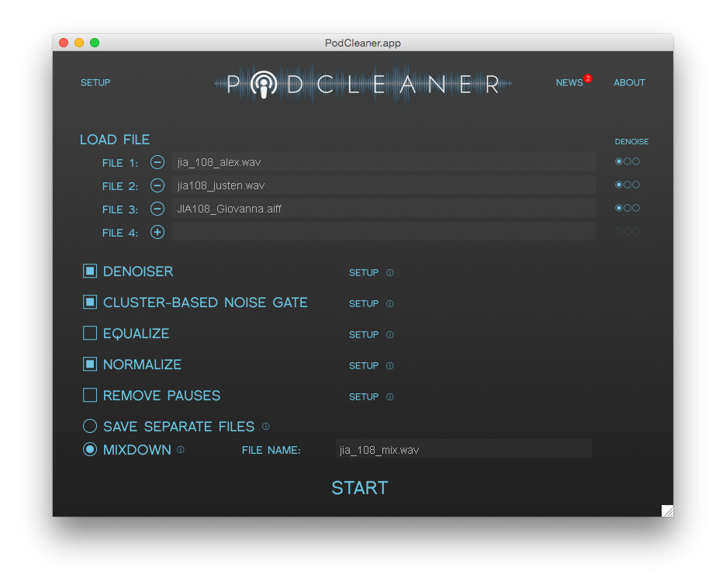Click the empty File 4 field
Image resolution: width=726 pixels, height=588 pixels.
click(384, 231)
